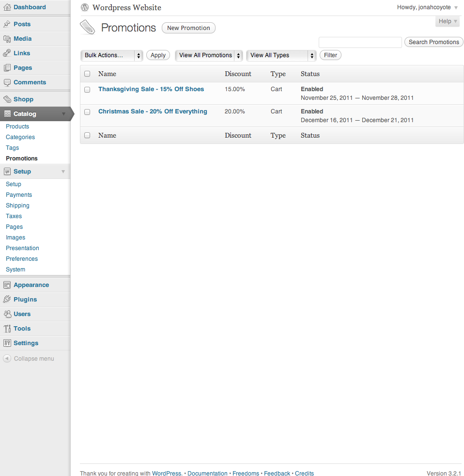The width and height of the screenshot is (464, 476).
Task: Click the Posts pushpin icon
Action: pos(7,24)
